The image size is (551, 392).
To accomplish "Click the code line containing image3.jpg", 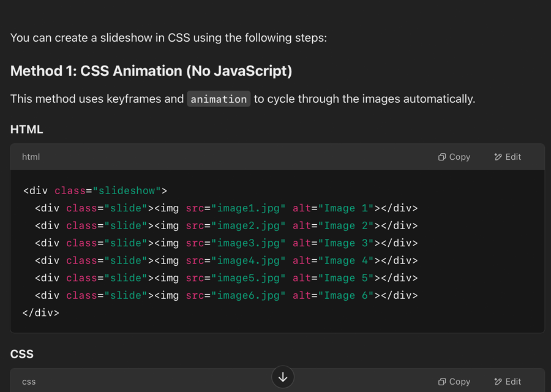I will [227, 243].
